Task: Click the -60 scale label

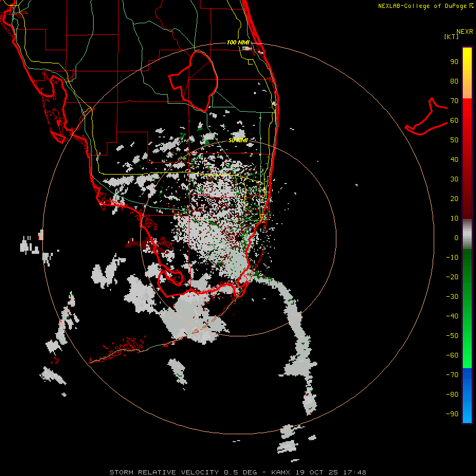Action: (452, 355)
